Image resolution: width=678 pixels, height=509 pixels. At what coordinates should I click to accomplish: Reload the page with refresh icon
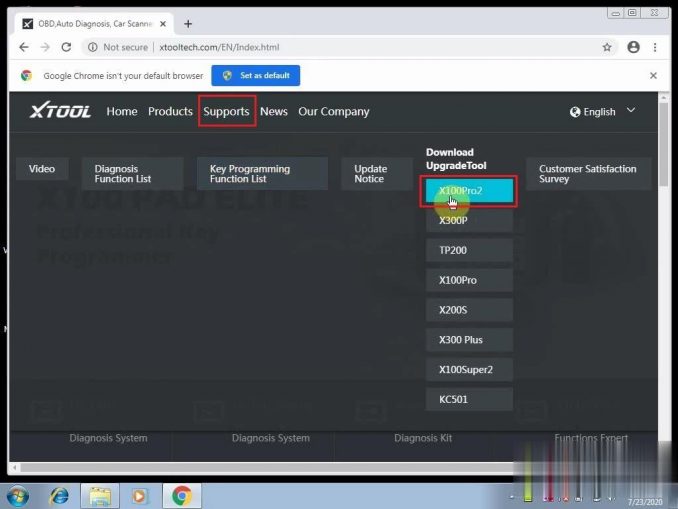pos(66,47)
